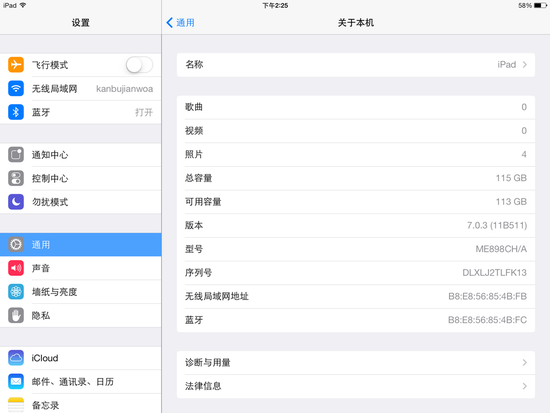Screen dimensions: 550x413
Task: Tap the orange Airplane mode icon
Action: [x=16, y=65]
